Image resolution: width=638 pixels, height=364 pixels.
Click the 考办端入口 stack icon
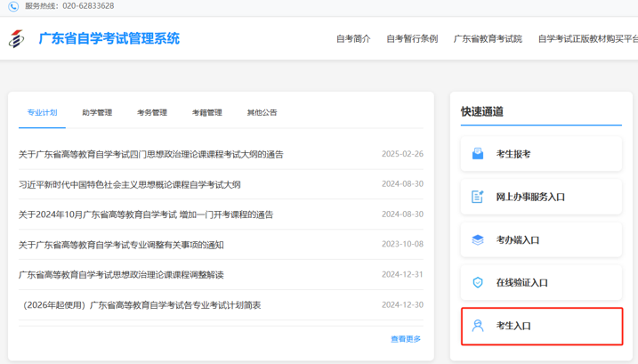click(x=478, y=240)
